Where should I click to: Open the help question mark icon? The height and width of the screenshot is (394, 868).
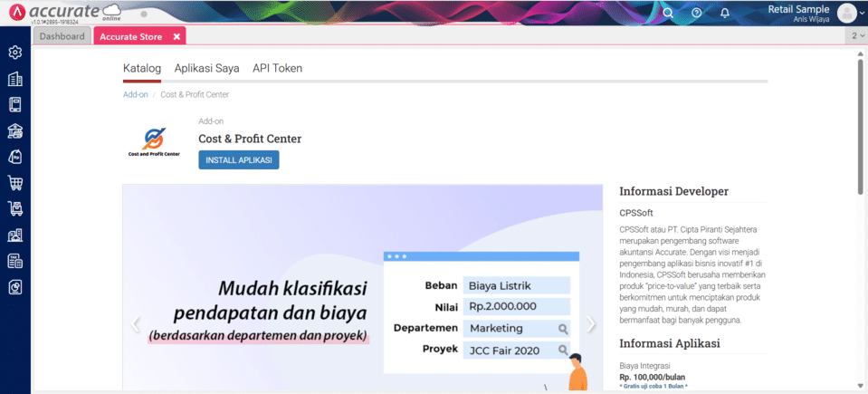(x=697, y=13)
